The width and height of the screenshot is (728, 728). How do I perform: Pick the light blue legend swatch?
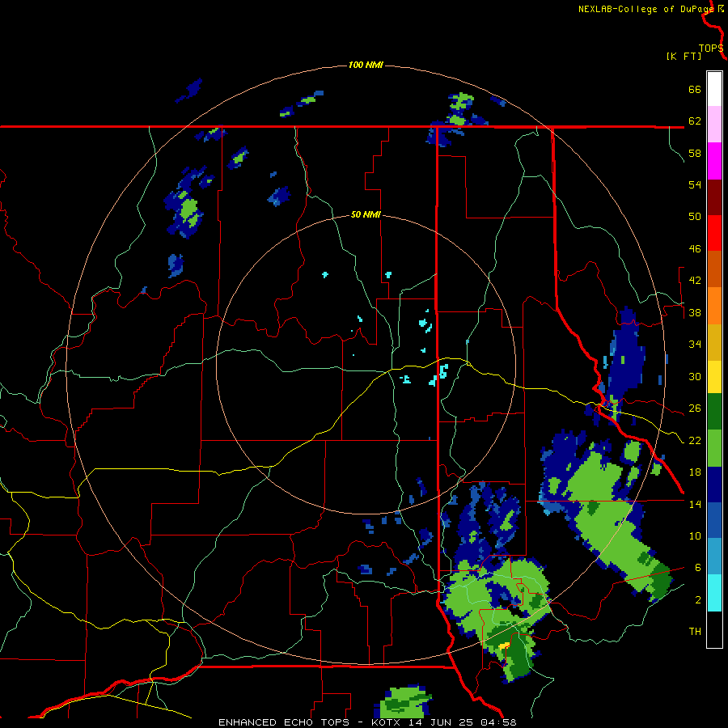tap(714, 557)
